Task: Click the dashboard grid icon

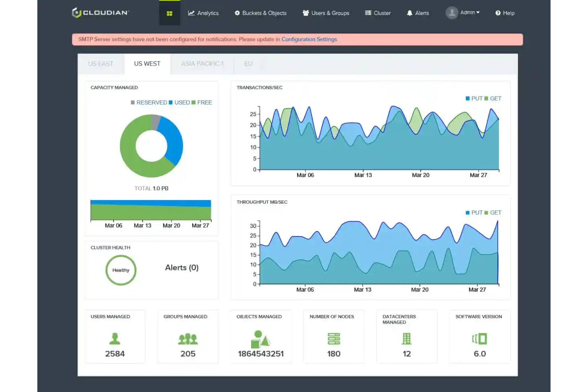Action: pos(170,13)
